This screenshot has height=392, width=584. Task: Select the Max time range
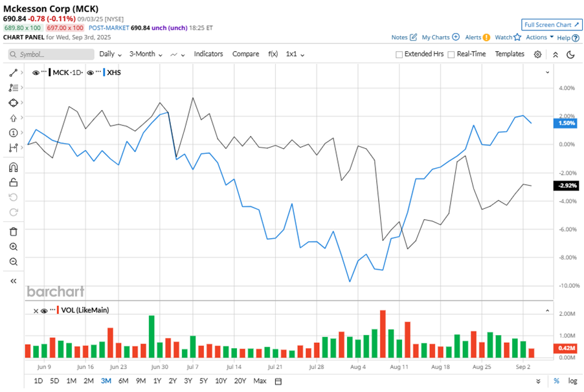click(x=260, y=381)
